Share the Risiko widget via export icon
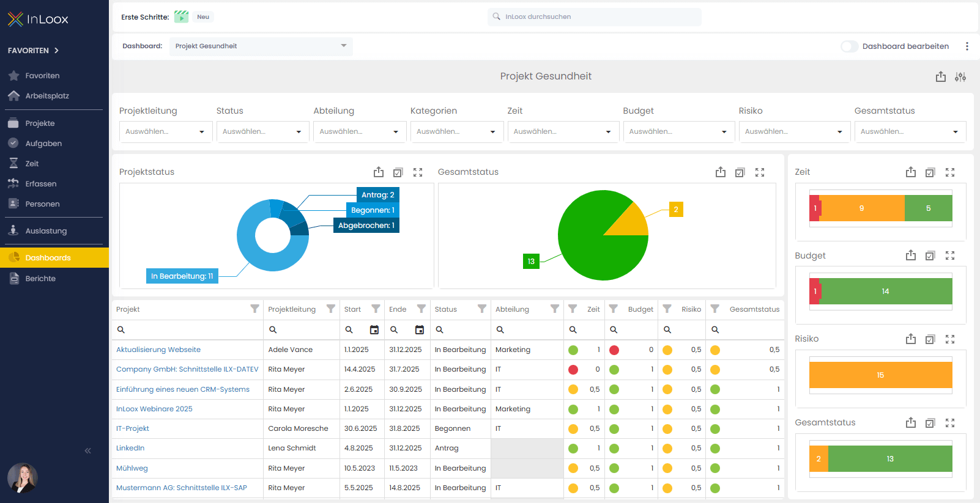This screenshot has width=980, height=503. click(x=911, y=339)
